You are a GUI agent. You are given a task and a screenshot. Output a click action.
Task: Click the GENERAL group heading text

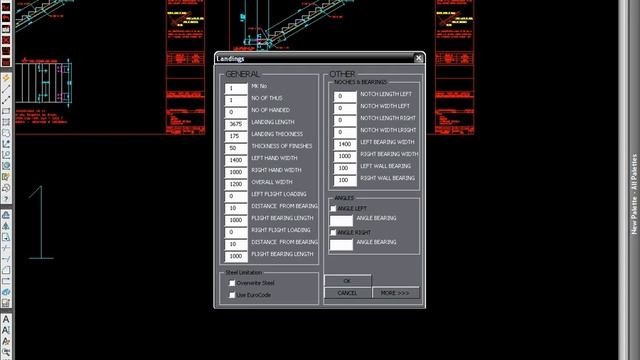242,74
